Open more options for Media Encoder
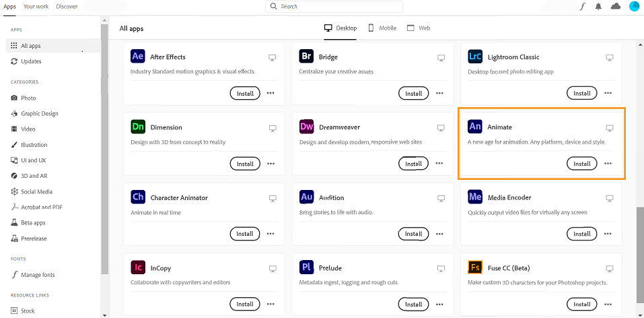The width and height of the screenshot is (644, 318). [x=608, y=234]
